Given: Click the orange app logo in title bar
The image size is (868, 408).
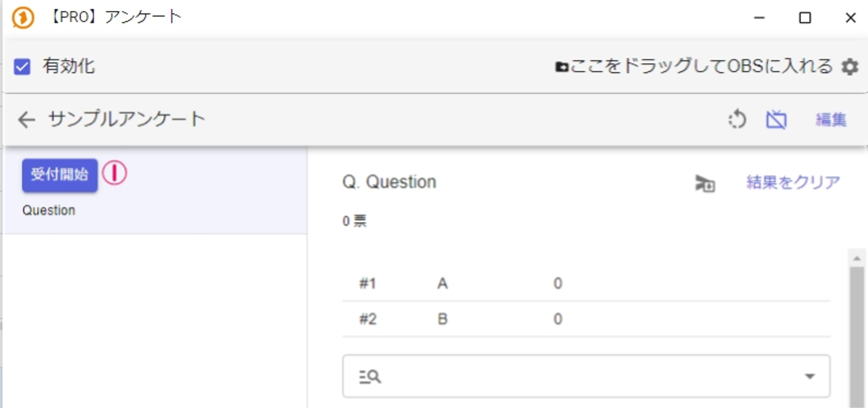Looking at the screenshot, I should [x=23, y=17].
